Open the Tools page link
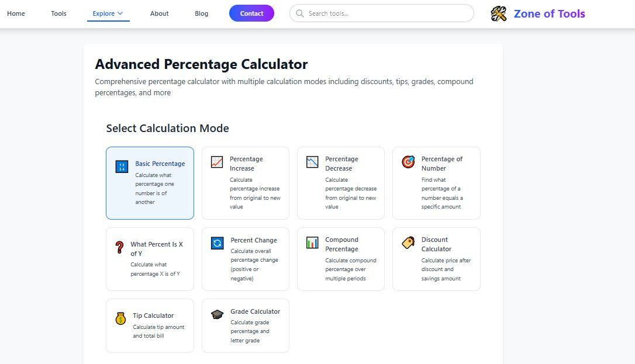The image size is (635, 364). click(58, 13)
